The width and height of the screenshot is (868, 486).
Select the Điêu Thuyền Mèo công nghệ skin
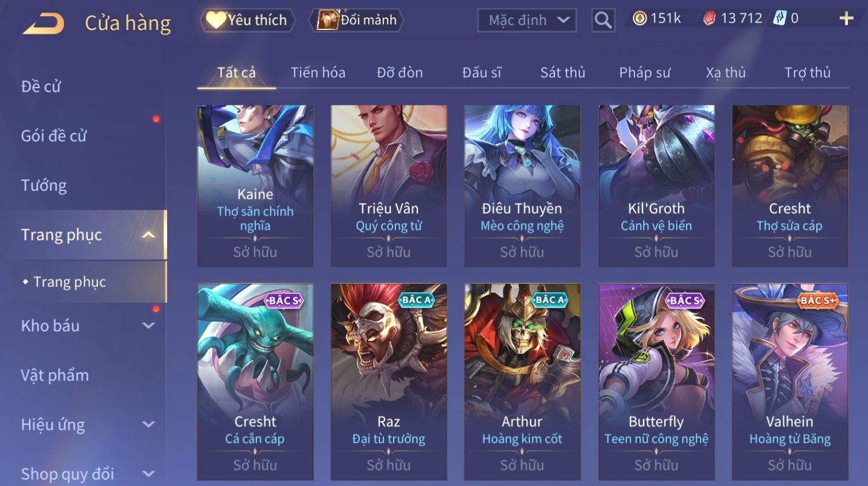[x=522, y=186]
